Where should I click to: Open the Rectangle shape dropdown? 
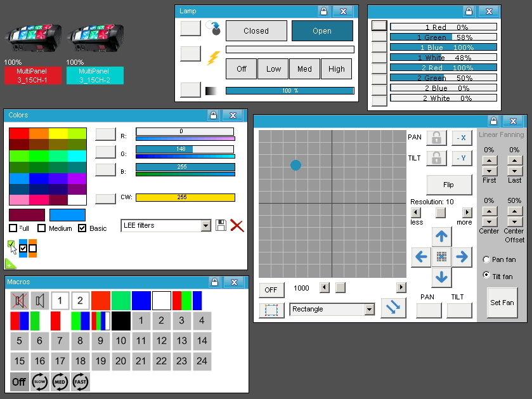[x=369, y=310]
